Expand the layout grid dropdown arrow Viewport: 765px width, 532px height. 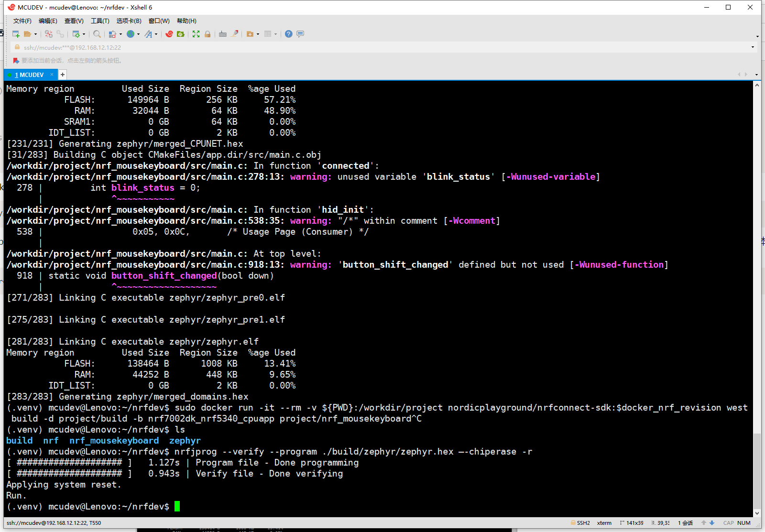[x=275, y=34]
